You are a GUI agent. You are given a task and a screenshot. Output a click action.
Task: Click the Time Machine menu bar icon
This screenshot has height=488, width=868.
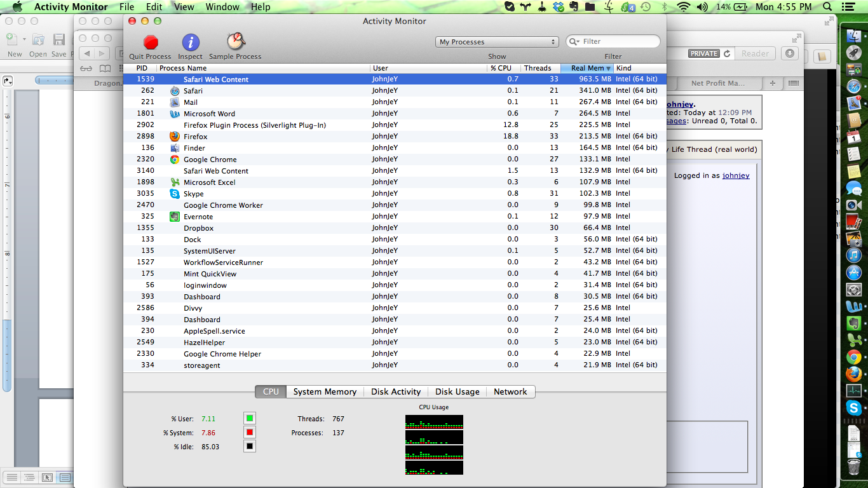(x=645, y=7)
